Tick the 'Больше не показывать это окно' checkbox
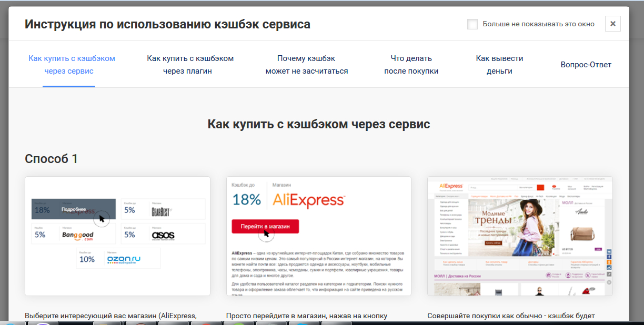Image resolution: width=644 pixels, height=325 pixels. pyautogui.click(x=472, y=24)
